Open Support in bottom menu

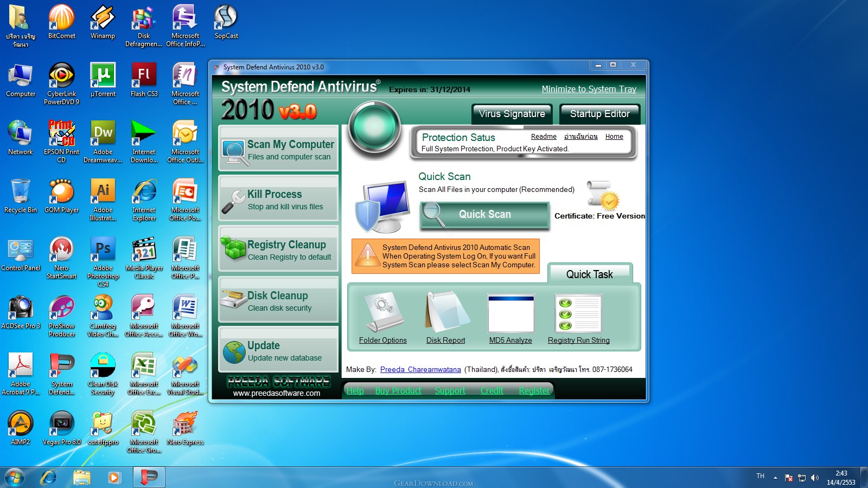[450, 390]
